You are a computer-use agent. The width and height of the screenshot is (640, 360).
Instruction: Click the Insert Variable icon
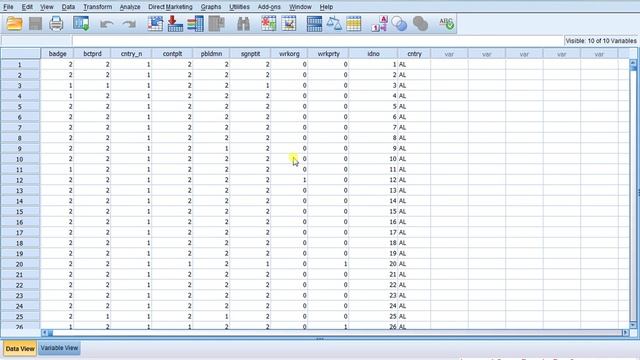[x=289, y=24]
